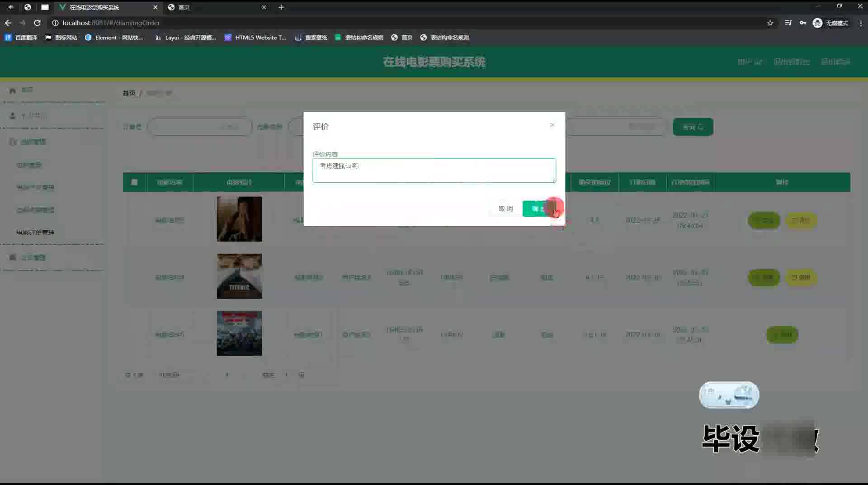
Task: Click the site information icon beside the URL
Action: click(x=55, y=23)
